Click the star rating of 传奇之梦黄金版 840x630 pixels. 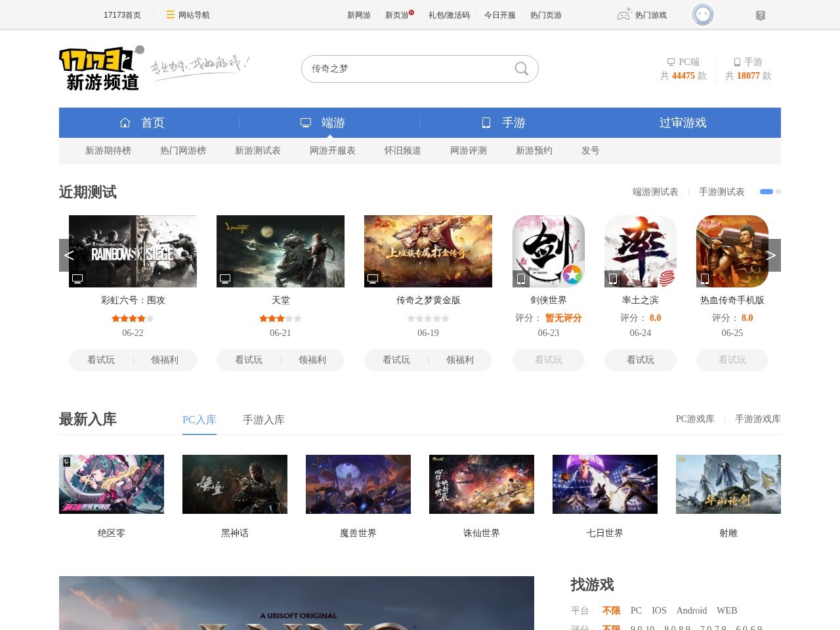click(x=428, y=318)
